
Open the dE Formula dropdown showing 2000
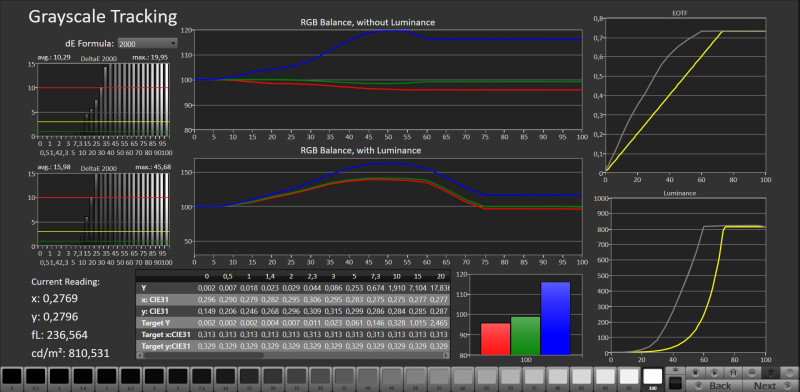click(x=147, y=44)
